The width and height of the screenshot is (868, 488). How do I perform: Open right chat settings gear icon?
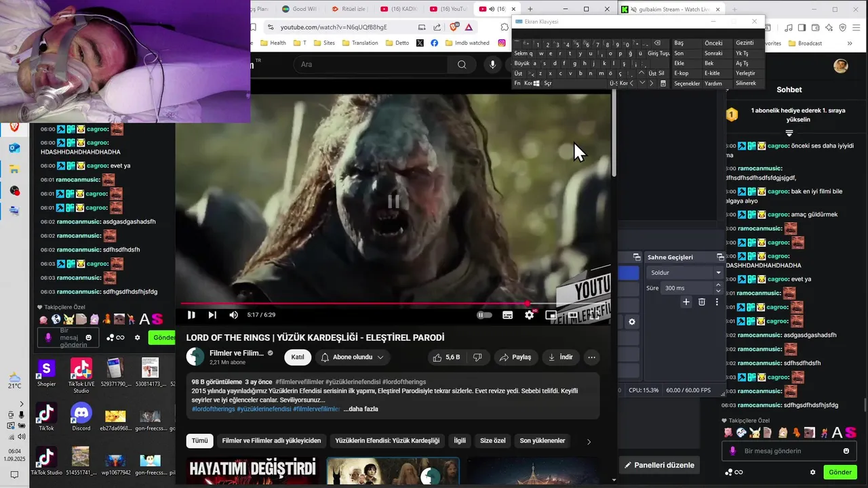pyautogui.click(x=812, y=472)
